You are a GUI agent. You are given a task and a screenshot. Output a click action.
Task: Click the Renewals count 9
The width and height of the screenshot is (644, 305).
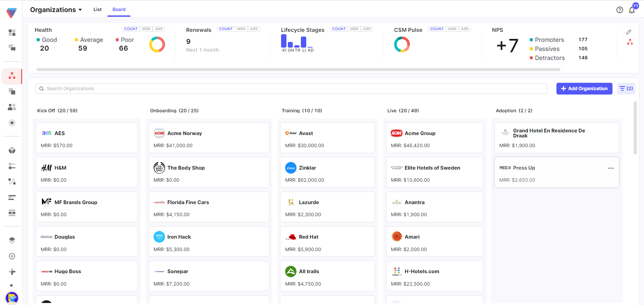tap(188, 42)
